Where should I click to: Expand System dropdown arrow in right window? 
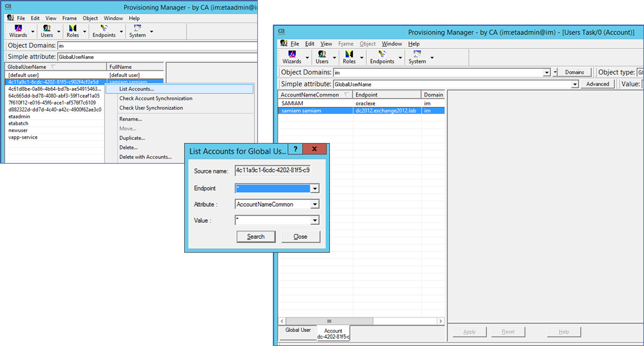coord(432,58)
